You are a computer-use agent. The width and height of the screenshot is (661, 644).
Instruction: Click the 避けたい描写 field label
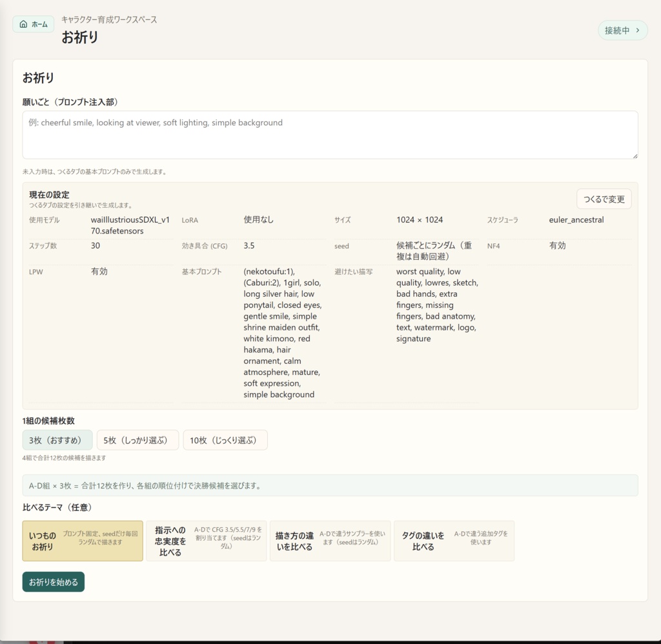click(x=353, y=272)
